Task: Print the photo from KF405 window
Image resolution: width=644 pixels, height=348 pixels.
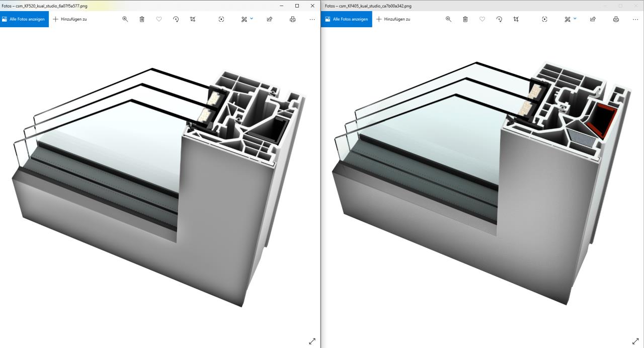Action: click(616, 19)
